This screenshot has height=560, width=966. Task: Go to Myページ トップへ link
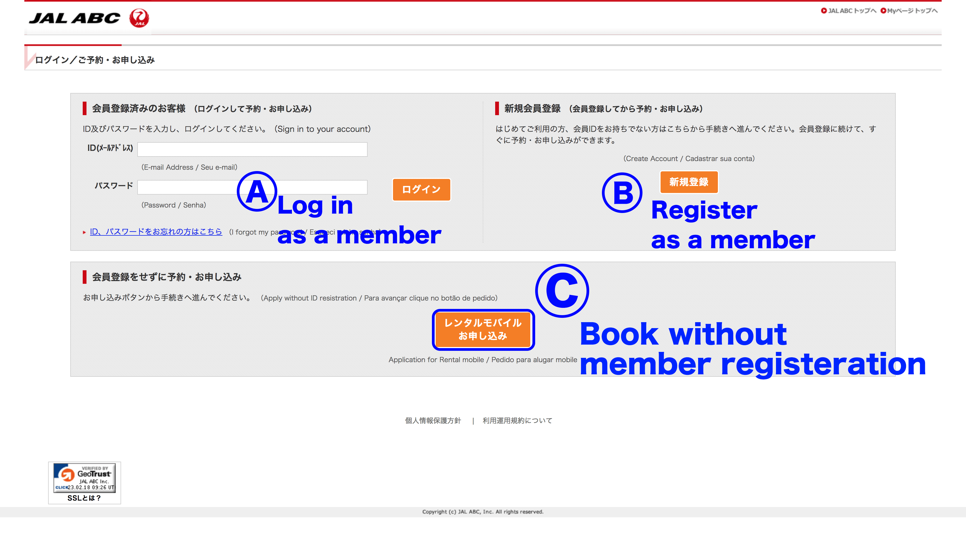[x=912, y=11]
